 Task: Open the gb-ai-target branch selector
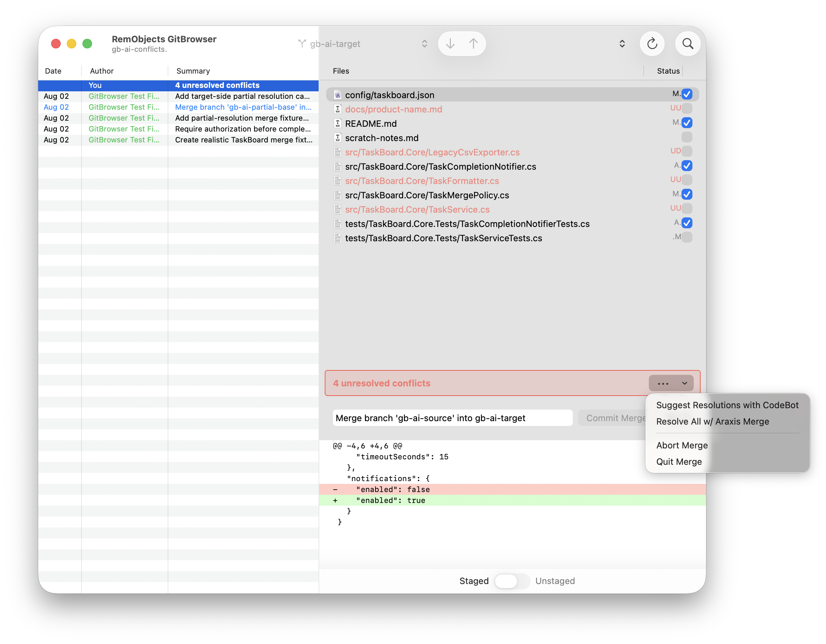click(363, 44)
